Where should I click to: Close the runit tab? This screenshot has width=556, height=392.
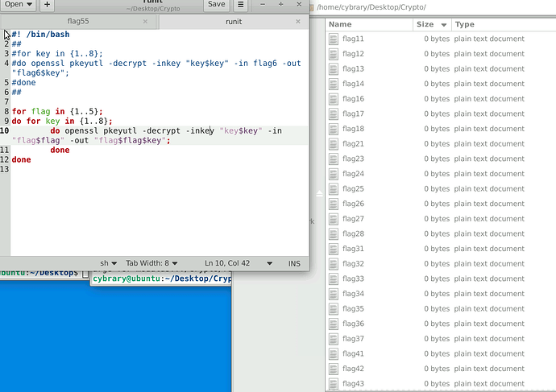pos(297,22)
